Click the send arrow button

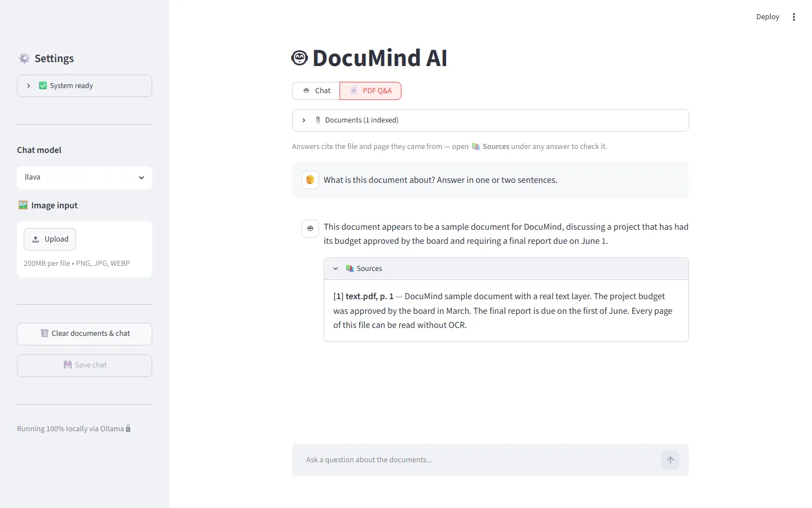[x=670, y=460]
